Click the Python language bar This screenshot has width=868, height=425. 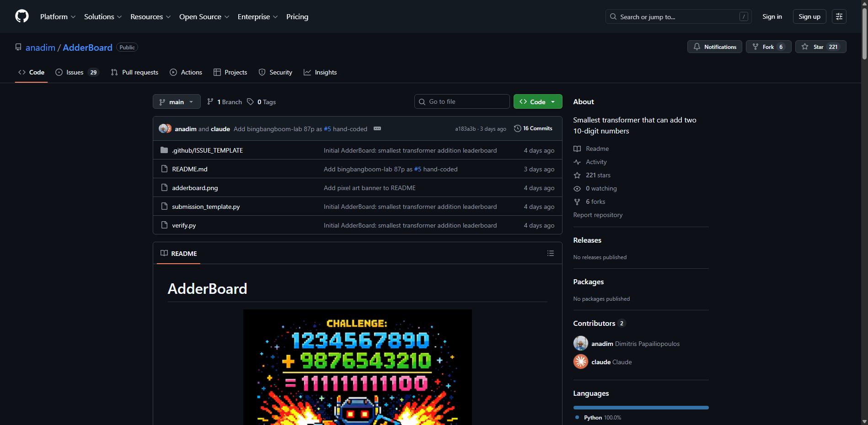[641, 408]
